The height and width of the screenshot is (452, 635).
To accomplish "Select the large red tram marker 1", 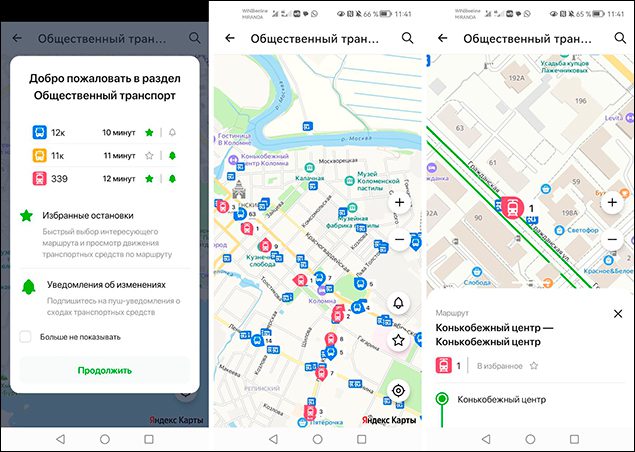I will coord(513,208).
